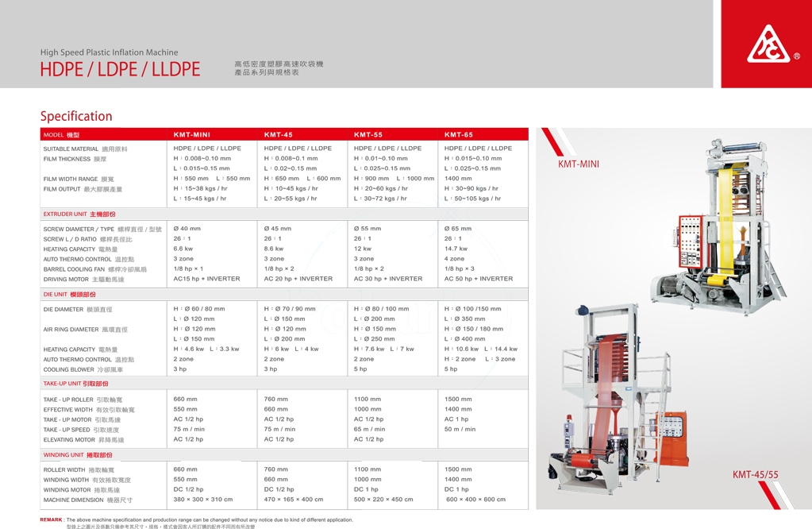
Task: Click the HDPE / LDPE / LLDPE title
Action: tap(120, 69)
